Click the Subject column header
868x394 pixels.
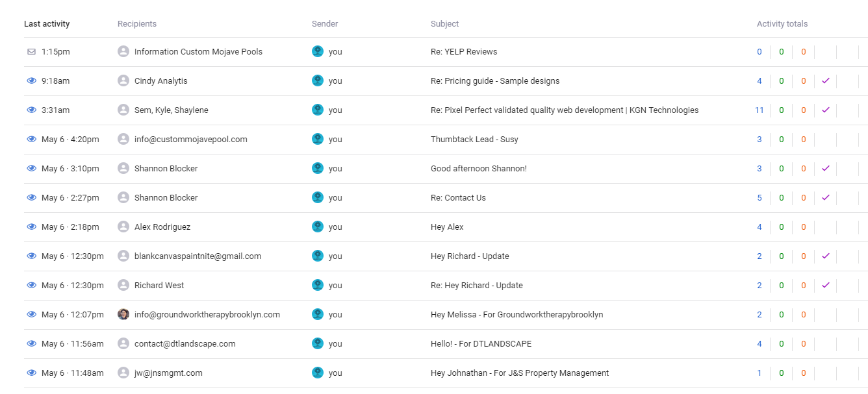tap(444, 24)
